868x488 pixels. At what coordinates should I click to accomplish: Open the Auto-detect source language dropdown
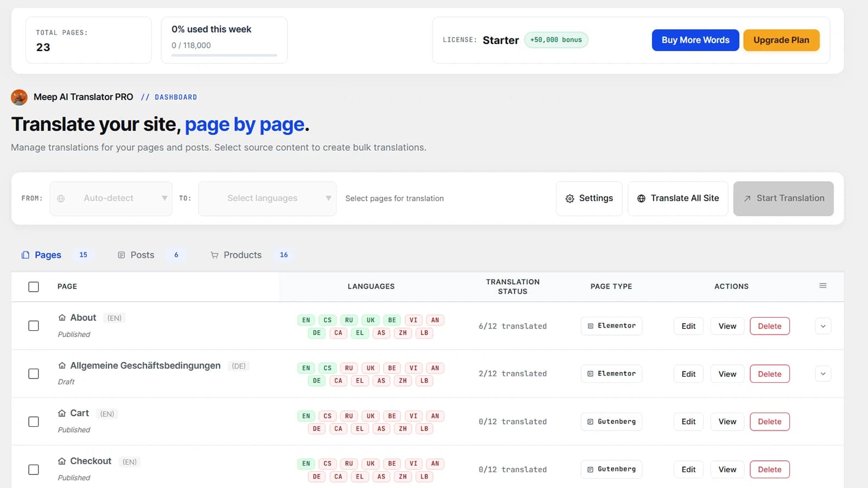(x=111, y=198)
